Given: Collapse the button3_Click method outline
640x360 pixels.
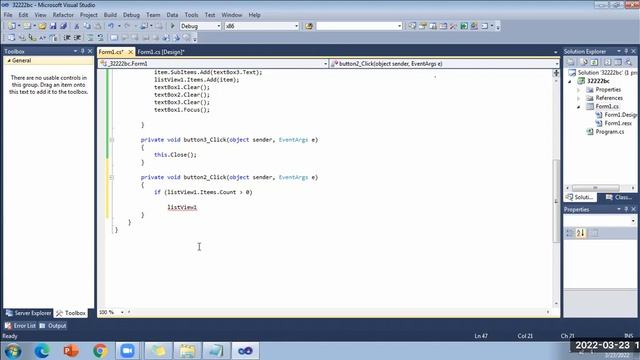Looking at the screenshot, I should (111, 140).
